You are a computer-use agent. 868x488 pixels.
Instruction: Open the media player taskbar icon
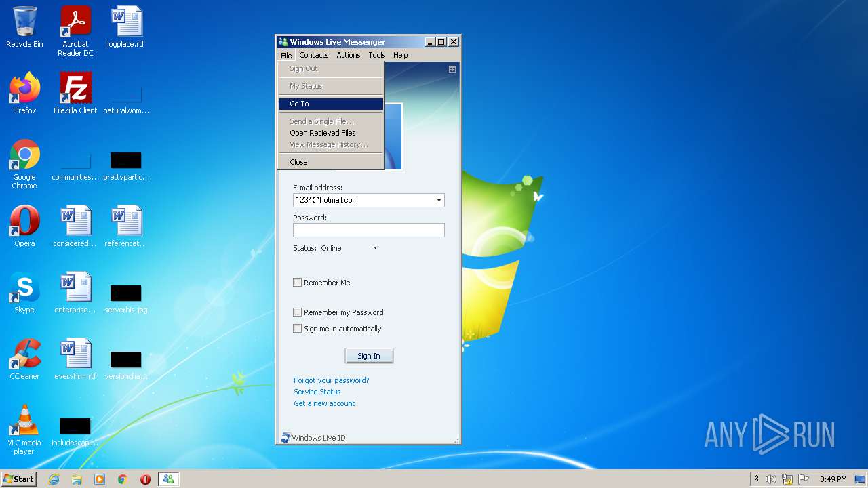(100, 479)
